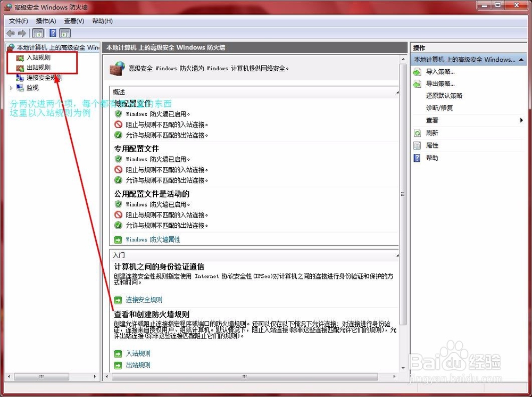
Task: Click 诊断/修复 in the Actions pane
Action: [439, 108]
